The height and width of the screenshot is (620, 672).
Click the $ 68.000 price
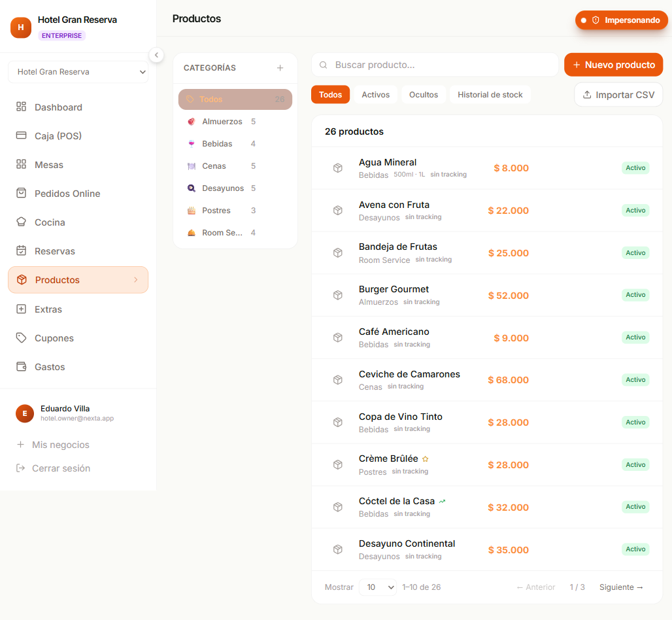click(x=509, y=380)
